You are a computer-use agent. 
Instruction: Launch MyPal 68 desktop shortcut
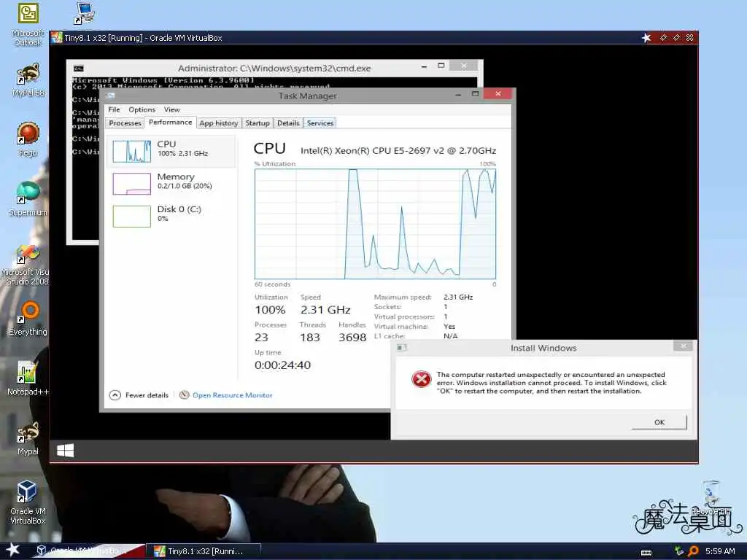pyautogui.click(x=28, y=80)
